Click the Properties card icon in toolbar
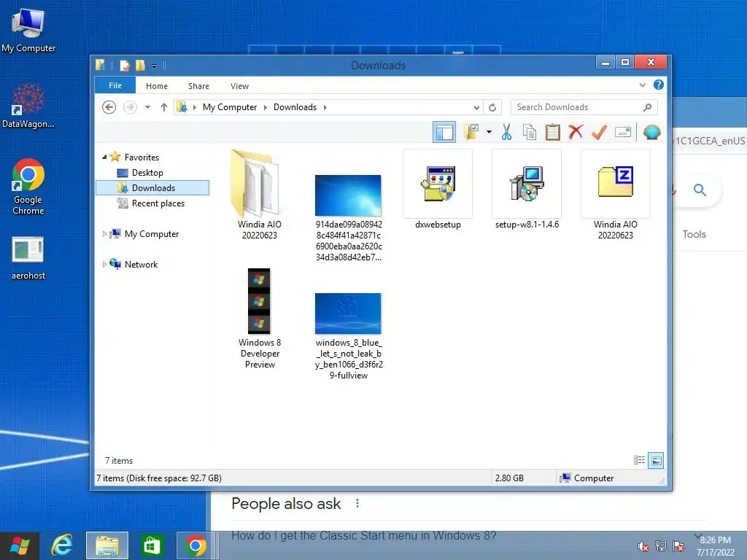747x560 pixels. click(x=623, y=132)
